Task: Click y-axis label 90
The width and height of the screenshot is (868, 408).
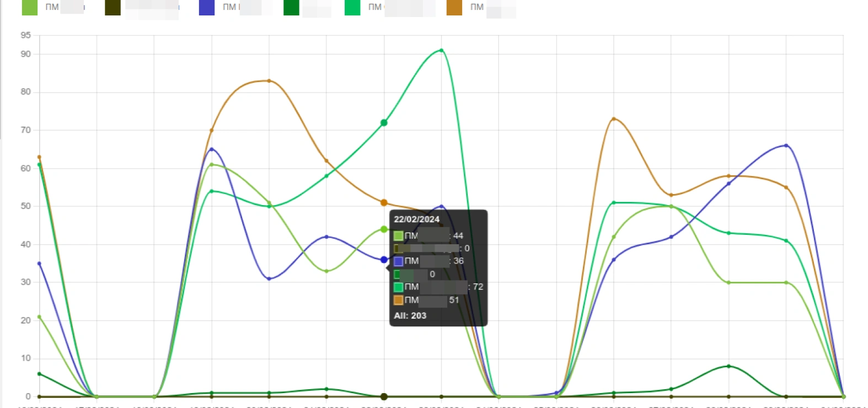Action: 26,54
